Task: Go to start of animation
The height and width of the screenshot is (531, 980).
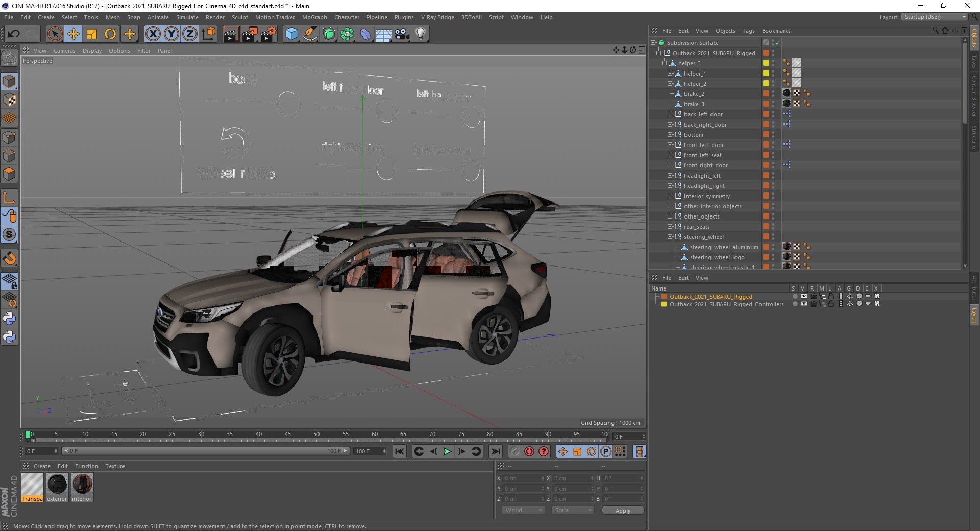Action: click(x=400, y=451)
